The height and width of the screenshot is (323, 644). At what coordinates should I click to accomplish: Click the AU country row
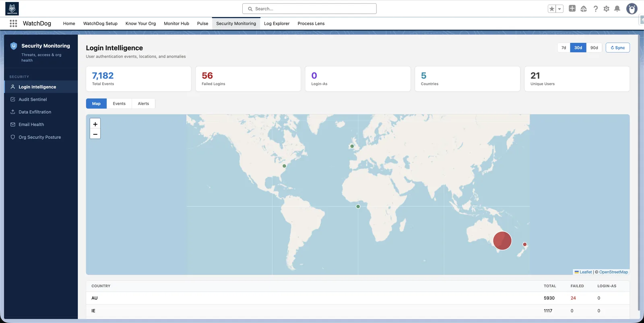click(x=358, y=298)
